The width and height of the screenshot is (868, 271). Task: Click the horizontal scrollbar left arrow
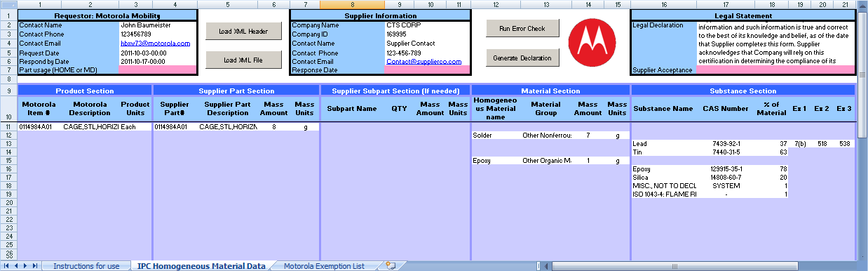tap(546, 266)
